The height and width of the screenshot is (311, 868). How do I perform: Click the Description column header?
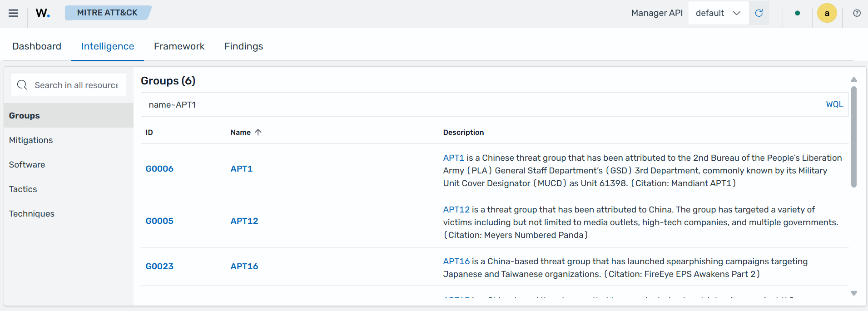463,133
